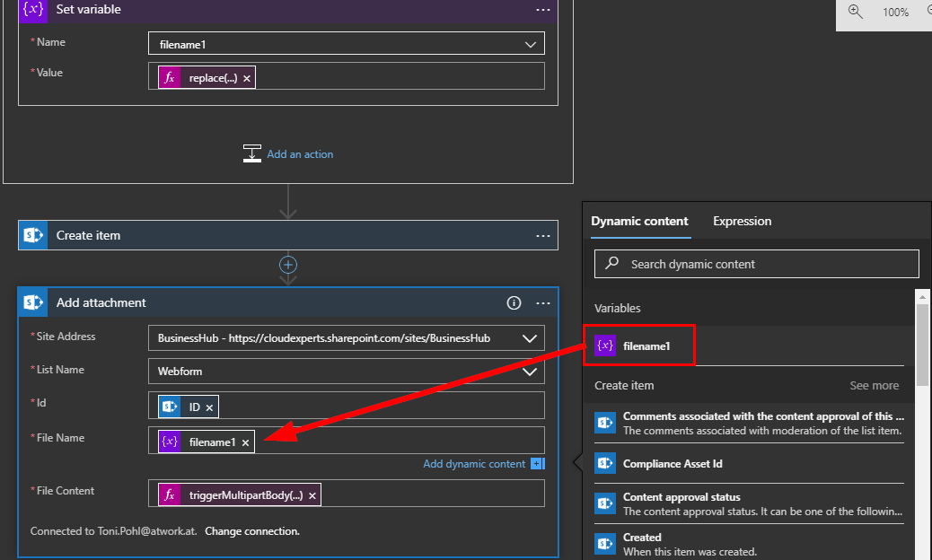Switch to the Expression tab
Image resolution: width=932 pixels, height=560 pixels.
(742, 221)
